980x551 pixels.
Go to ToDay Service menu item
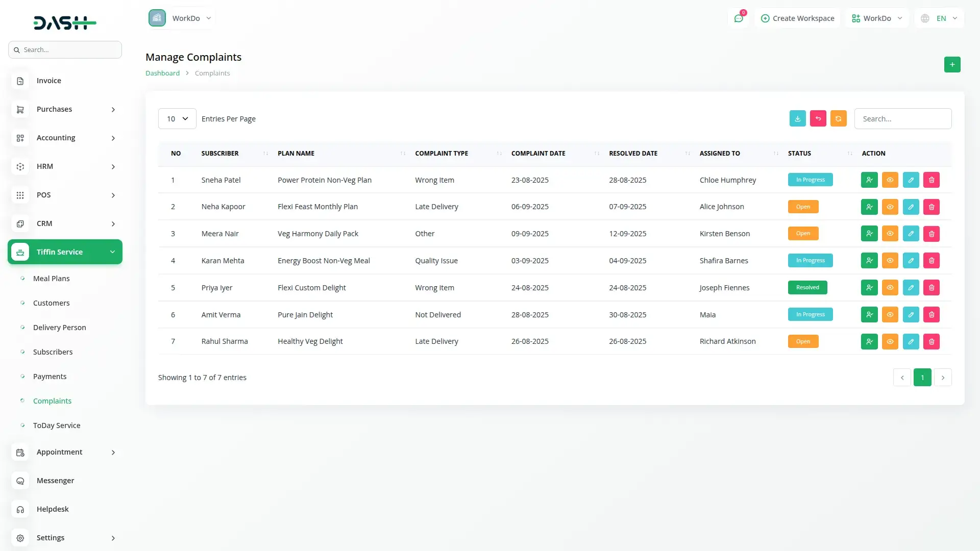tap(57, 425)
